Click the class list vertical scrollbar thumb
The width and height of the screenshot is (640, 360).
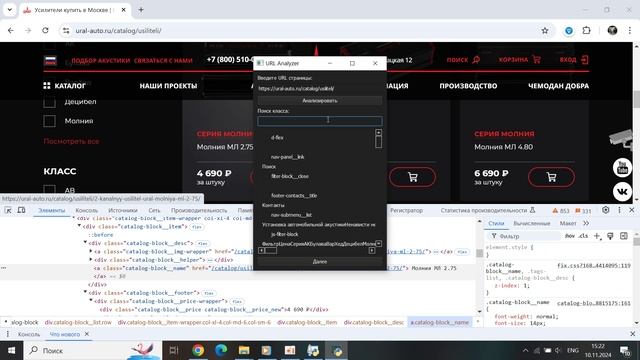pyautogui.click(x=378, y=142)
